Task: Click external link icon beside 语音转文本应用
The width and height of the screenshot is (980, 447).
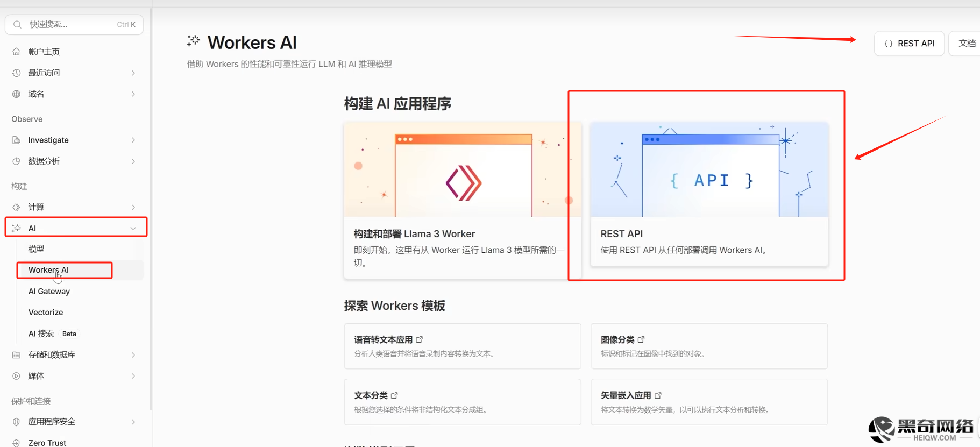Action: [x=420, y=339]
